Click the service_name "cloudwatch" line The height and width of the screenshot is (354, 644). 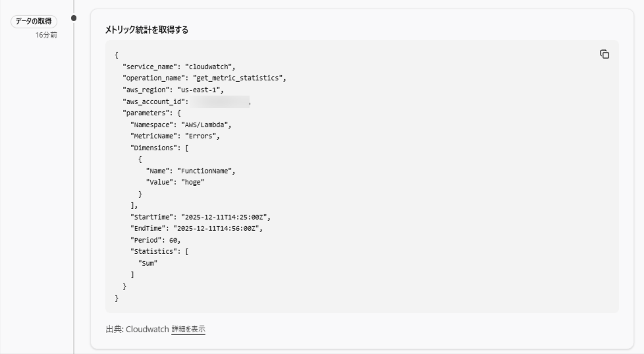(178, 67)
